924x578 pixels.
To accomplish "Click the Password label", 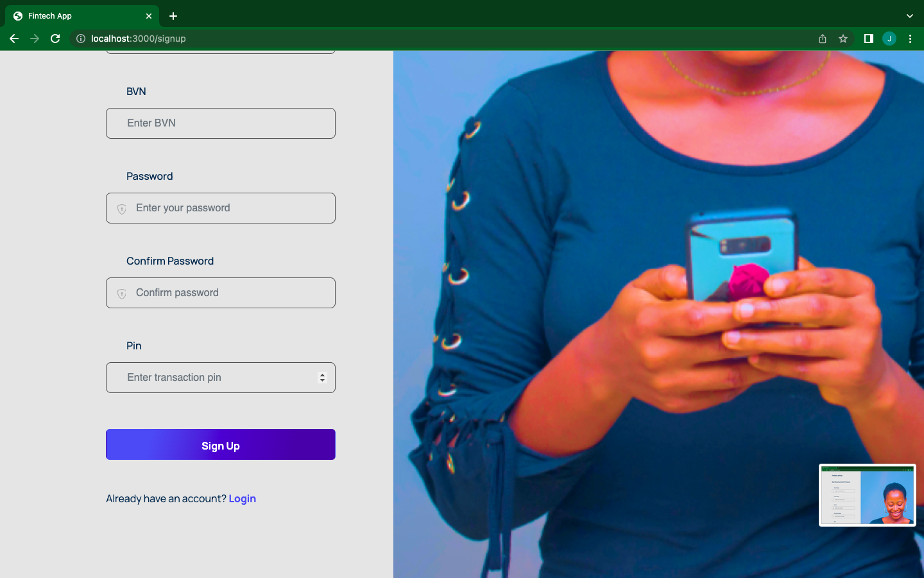I will point(150,176).
